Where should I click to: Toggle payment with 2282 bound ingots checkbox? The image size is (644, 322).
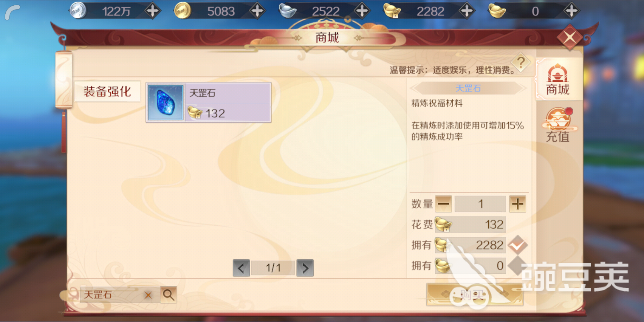(x=518, y=245)
